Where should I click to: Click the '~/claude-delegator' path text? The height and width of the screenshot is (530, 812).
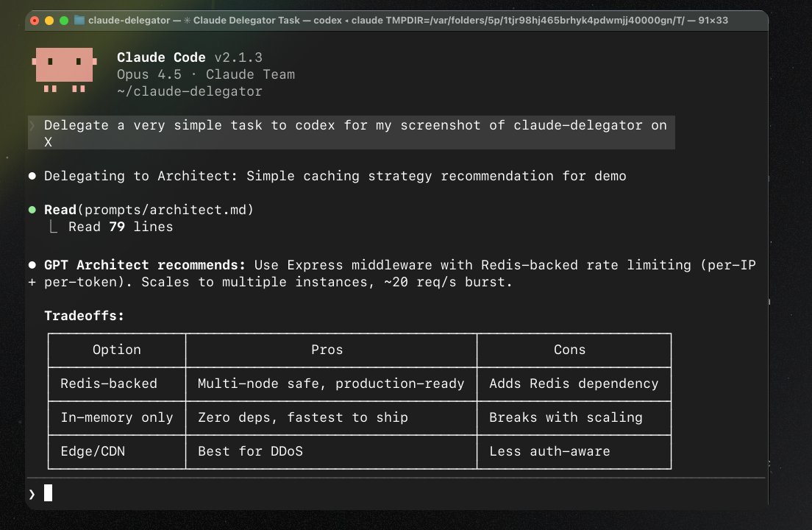tap(190, 91)
